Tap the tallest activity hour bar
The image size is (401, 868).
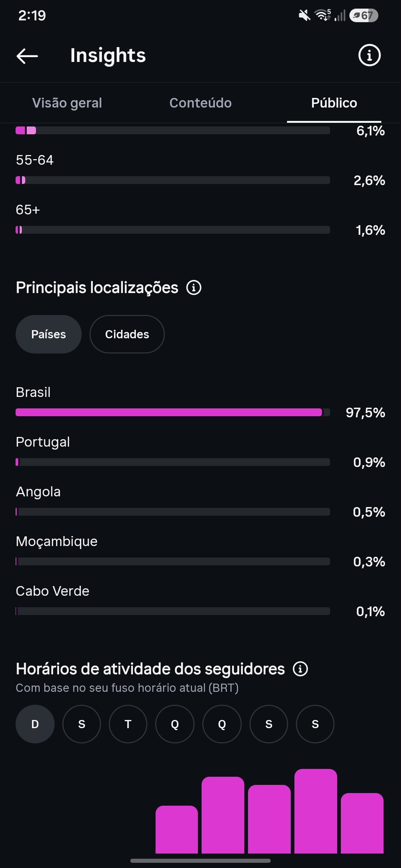click(x=316, y=811)
